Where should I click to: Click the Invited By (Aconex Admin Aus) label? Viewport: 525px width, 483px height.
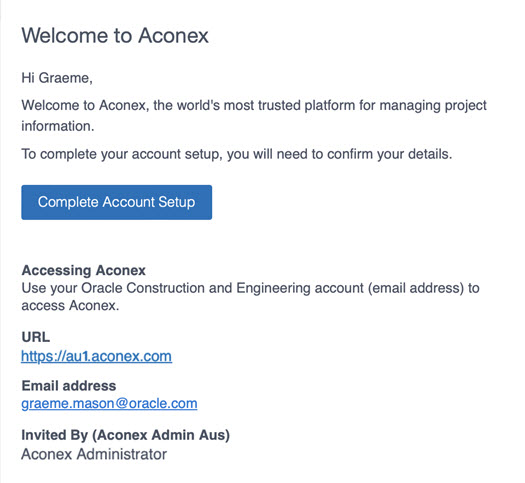pyautogui.click(x=126, y=435)
